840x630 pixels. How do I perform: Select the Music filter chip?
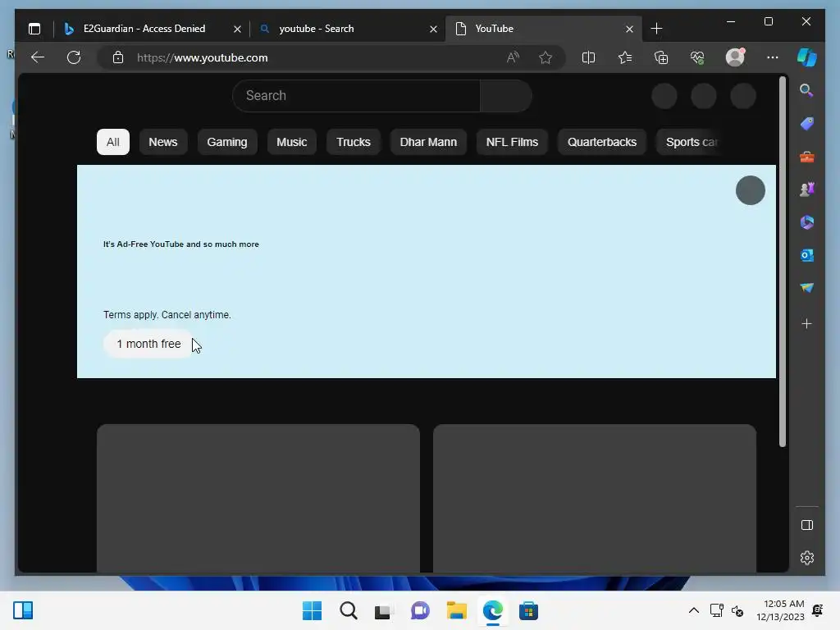click(x=291, y=142)
